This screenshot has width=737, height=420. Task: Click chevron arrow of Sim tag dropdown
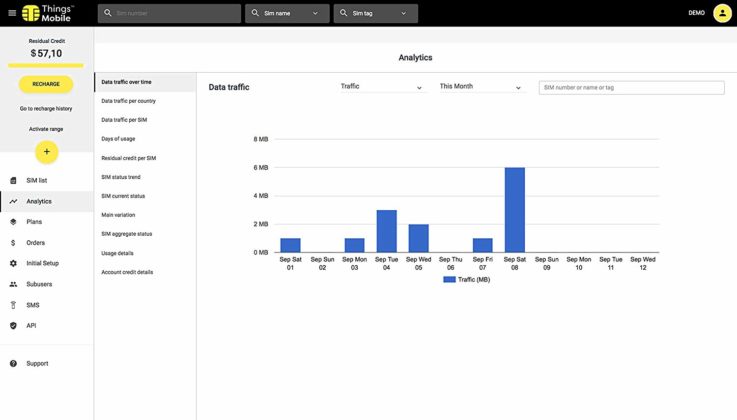(403, 14)
